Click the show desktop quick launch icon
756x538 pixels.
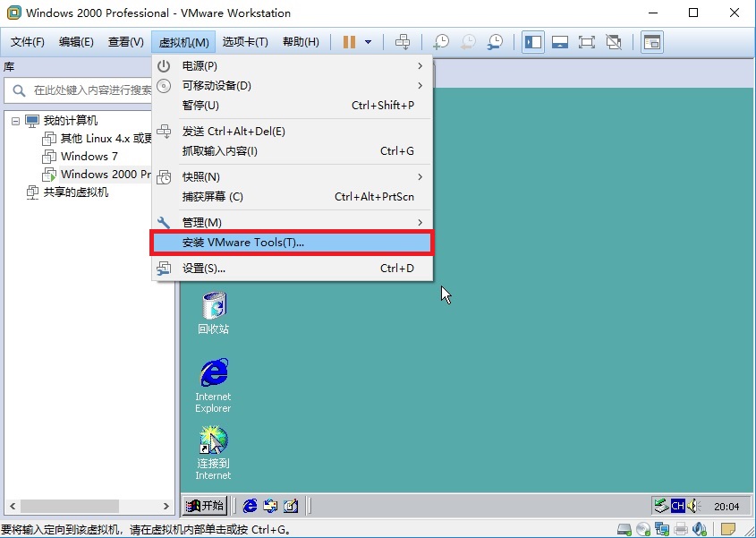click(x=291, y=506)
